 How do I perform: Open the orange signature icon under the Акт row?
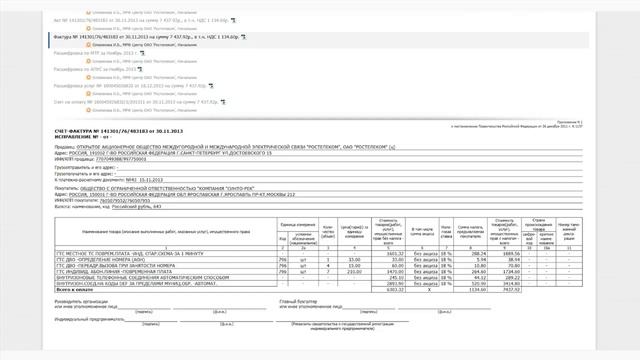pos(88,29)
